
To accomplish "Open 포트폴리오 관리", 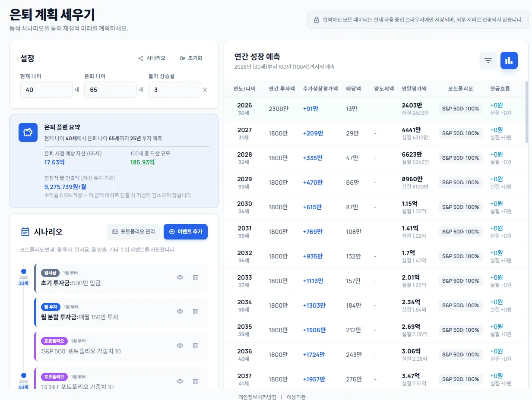I will [133, 232].
